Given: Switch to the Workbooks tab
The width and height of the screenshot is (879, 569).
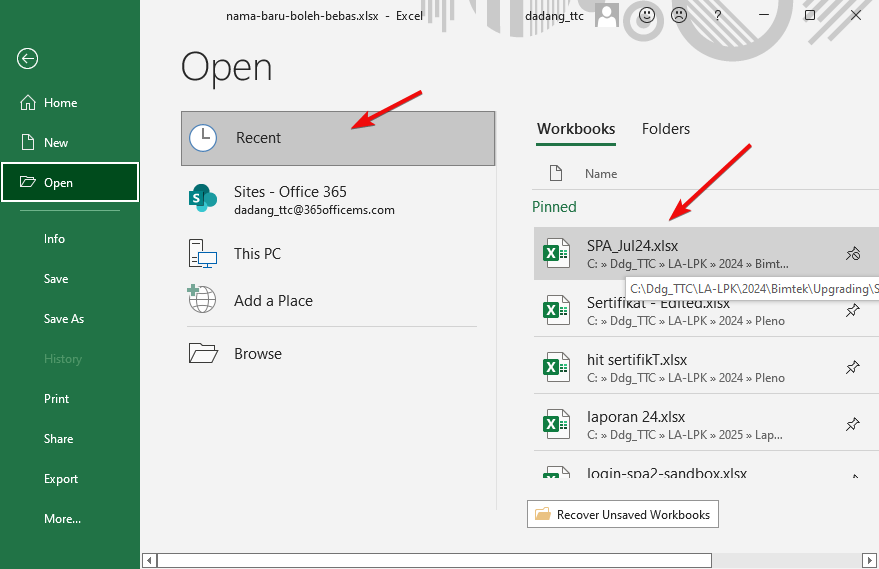Looking at the screenshot, I should pyautogui.click(x=576, y=129).
